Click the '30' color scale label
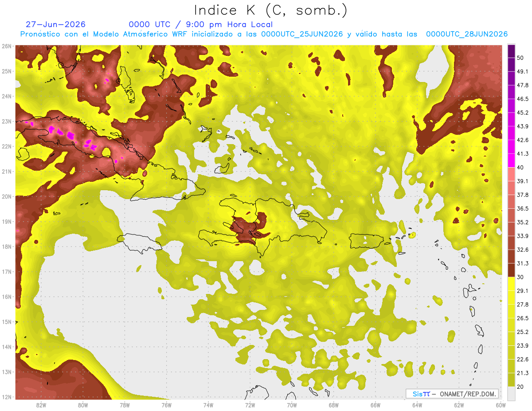Viewport: 532px width, 411px height. 521,277
